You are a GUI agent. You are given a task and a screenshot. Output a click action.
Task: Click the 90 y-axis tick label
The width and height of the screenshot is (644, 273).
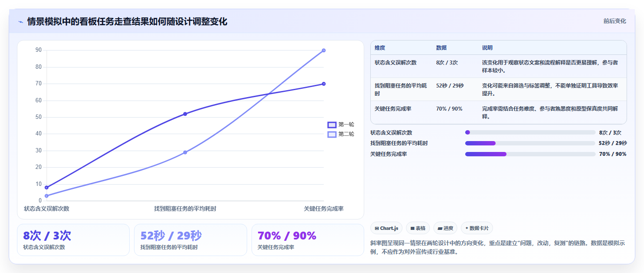(38, 50)
